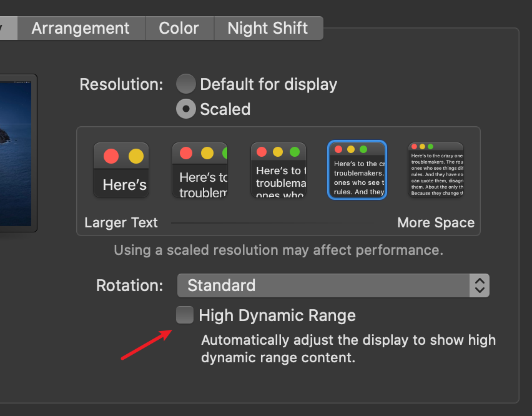
Task: Click the blue-highlighted resolution preview
Action: coord(357,170)
